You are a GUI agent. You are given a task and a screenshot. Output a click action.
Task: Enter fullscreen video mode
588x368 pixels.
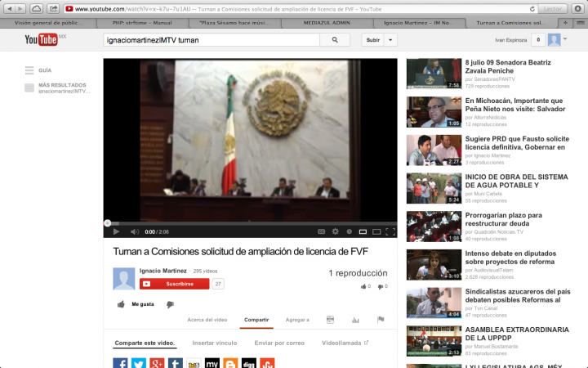[x=390, y=232]
